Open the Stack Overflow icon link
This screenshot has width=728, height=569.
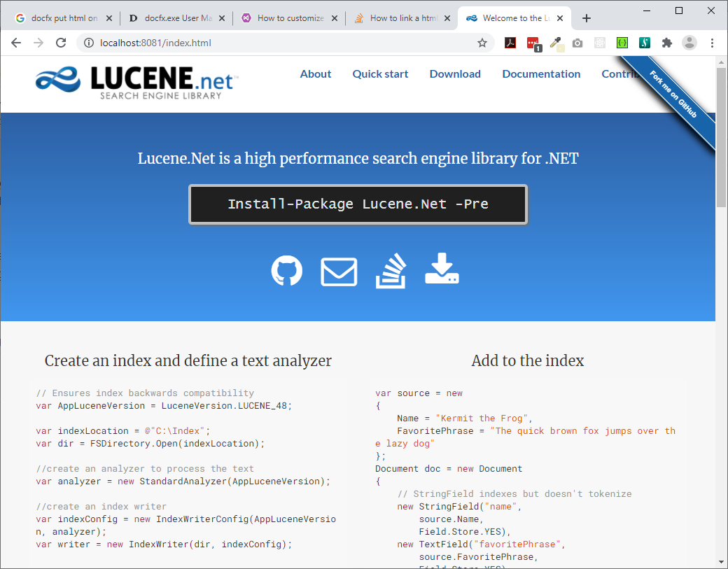391,271
